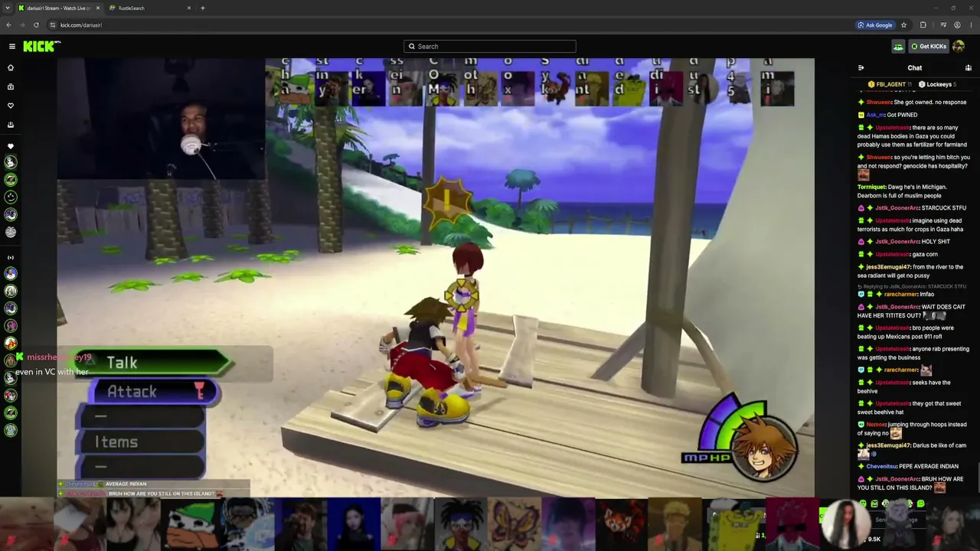
Task: Select the last green quick emote
Action: (920, 504)
